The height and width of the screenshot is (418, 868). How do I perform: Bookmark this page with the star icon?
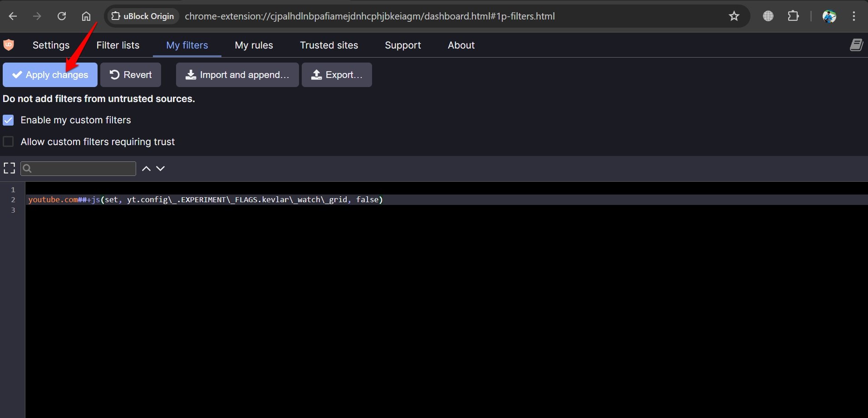coord(734,16)
